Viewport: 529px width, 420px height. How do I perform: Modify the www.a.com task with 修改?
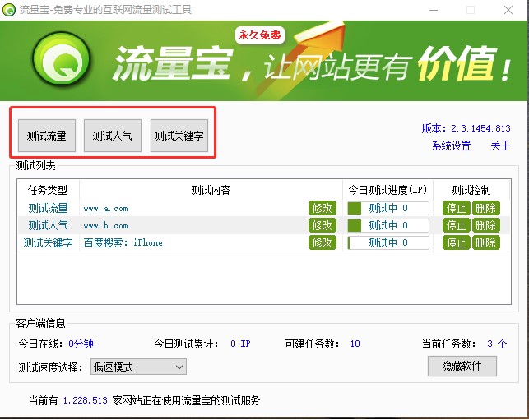(323, 208)
